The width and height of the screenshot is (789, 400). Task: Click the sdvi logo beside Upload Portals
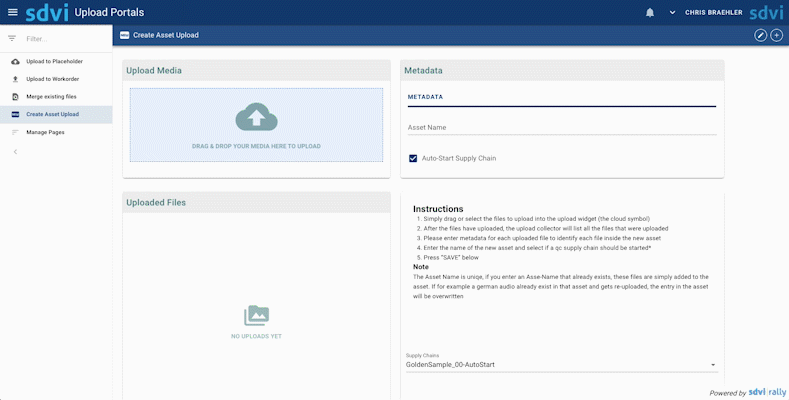(47, 13)
